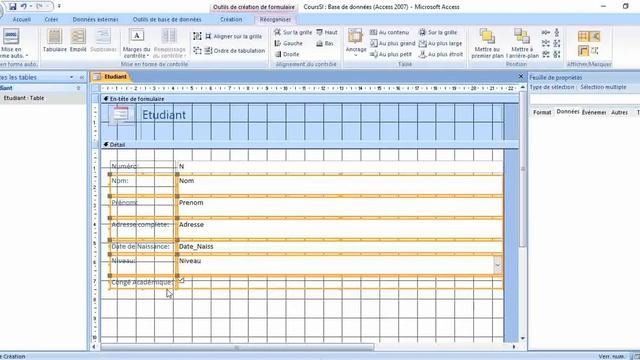The height and width of the screenshot is (360, 640).
Task: Select the Date_Naiss text box
Action: (x=340, y=247)
